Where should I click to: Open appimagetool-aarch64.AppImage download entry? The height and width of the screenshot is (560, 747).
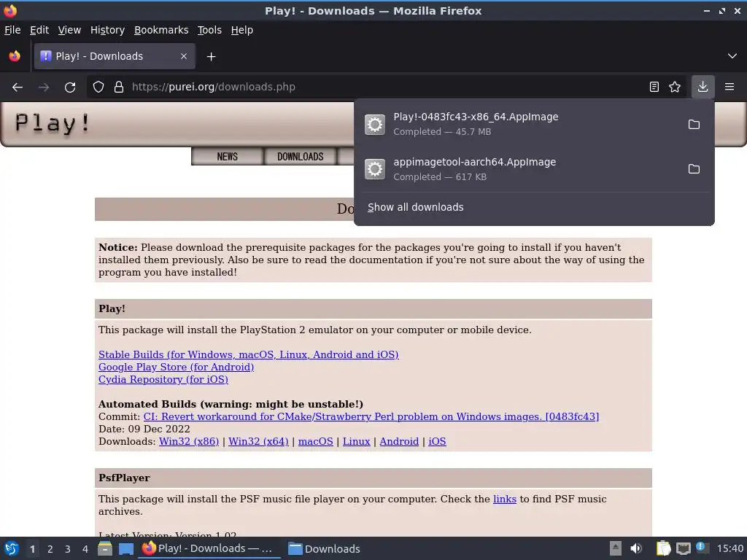click(519, 169)
